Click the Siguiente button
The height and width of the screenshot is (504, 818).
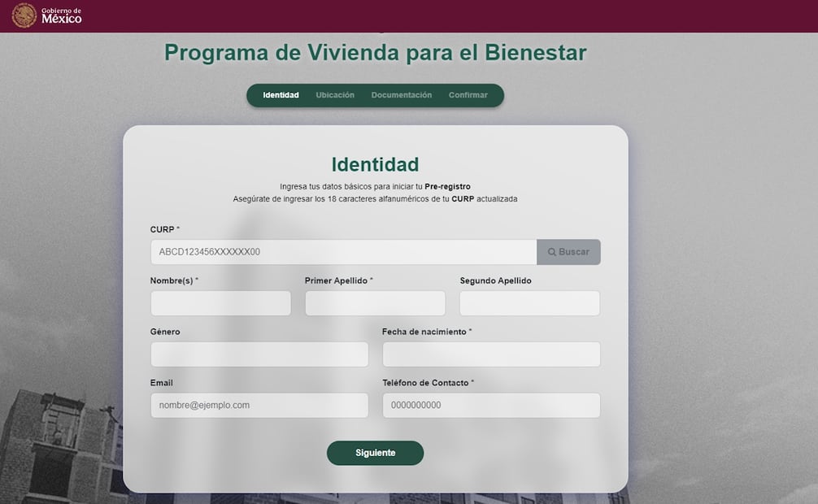(375, 453)
